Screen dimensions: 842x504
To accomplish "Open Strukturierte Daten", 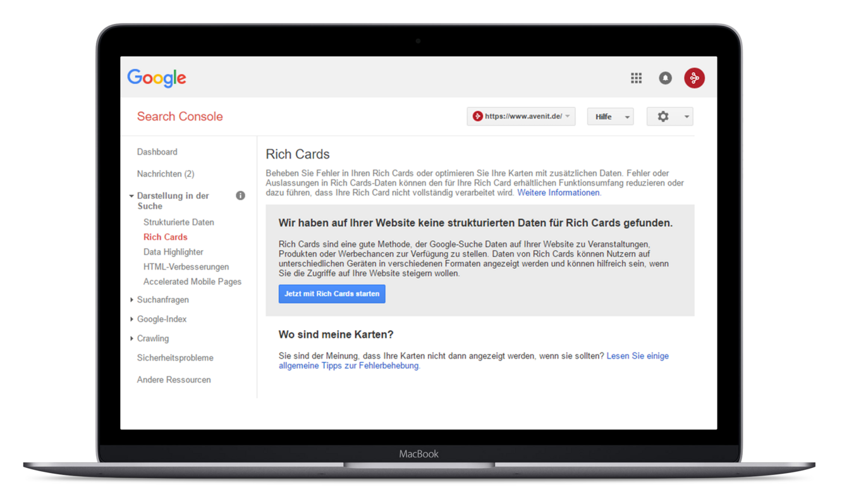I will point(179,222).
